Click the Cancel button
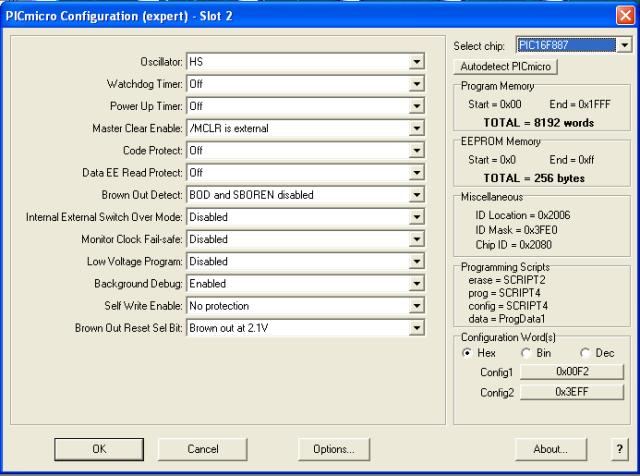640x476 pixels. point(202,449)
